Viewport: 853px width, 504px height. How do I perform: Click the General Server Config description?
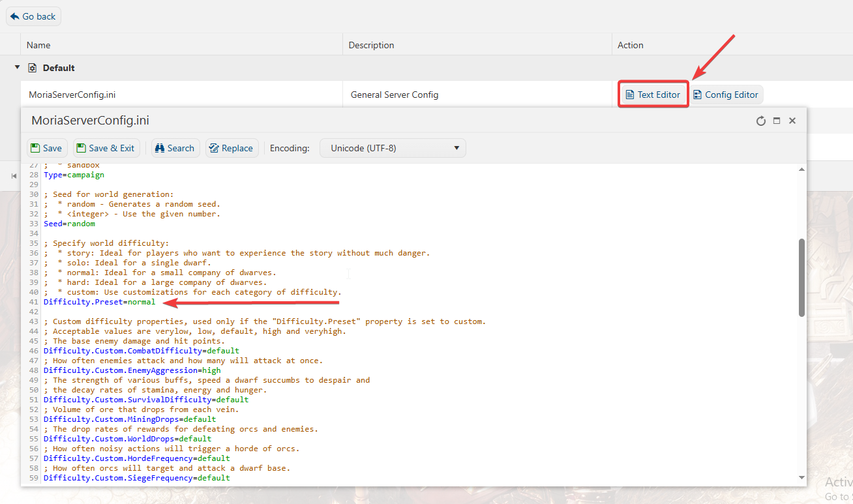tap(395, 95)
